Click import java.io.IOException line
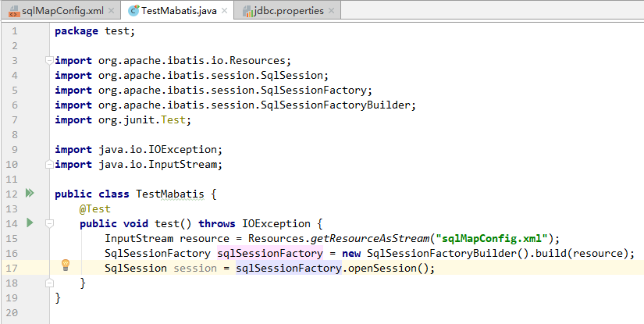This screenshot has height=324, width=644. (x=139, y=149)
